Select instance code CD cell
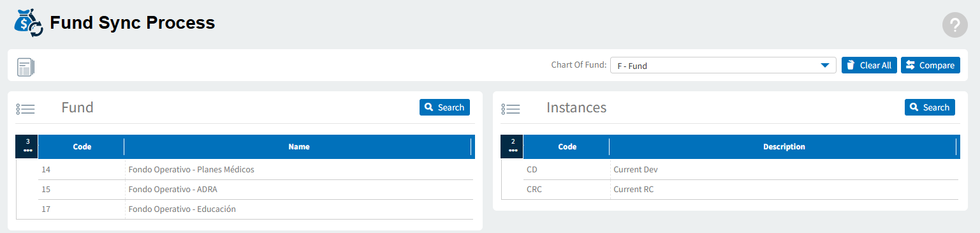 [567, 169]
